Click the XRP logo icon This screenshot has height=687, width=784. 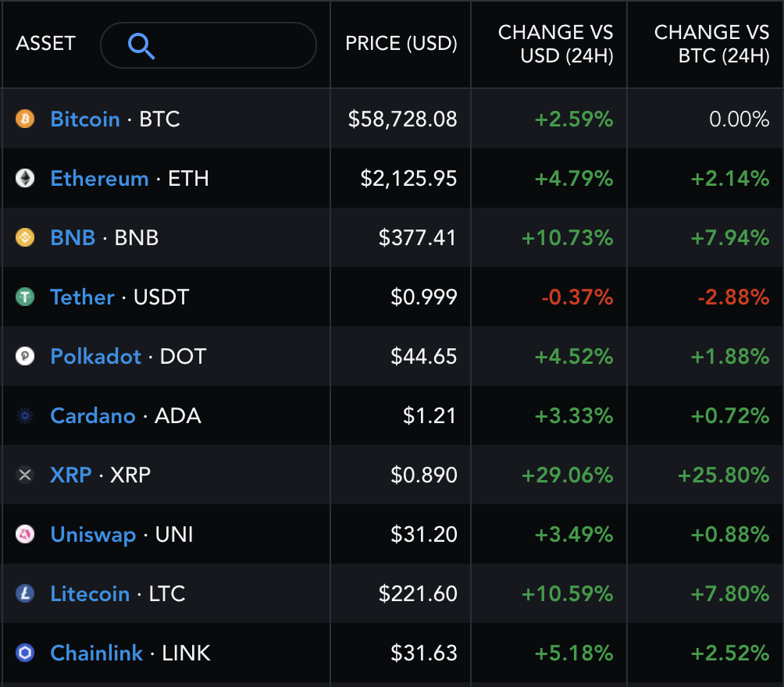click(x=25, y=475)
